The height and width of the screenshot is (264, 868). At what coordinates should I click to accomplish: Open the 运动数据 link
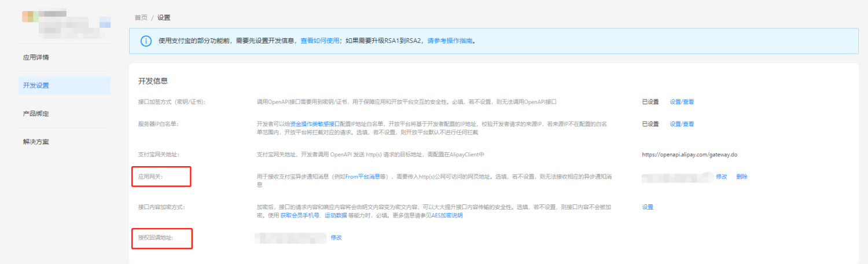[335, 215]
